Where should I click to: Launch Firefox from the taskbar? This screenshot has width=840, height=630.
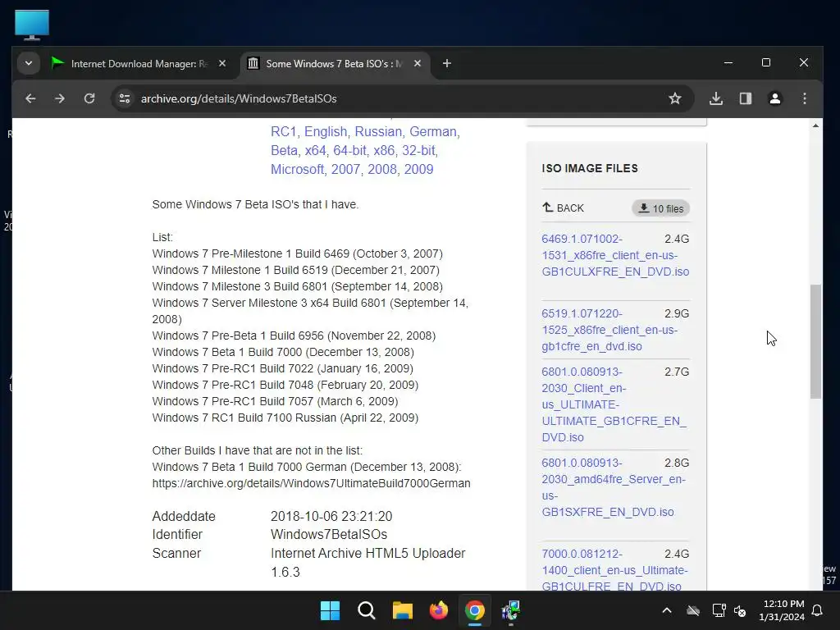(439, 610)
